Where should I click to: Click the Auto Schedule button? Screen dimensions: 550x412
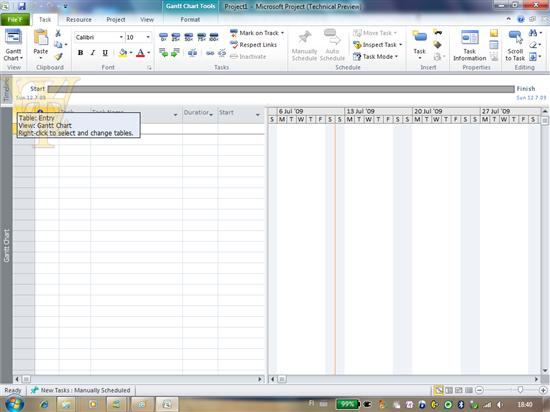[332, 46]
